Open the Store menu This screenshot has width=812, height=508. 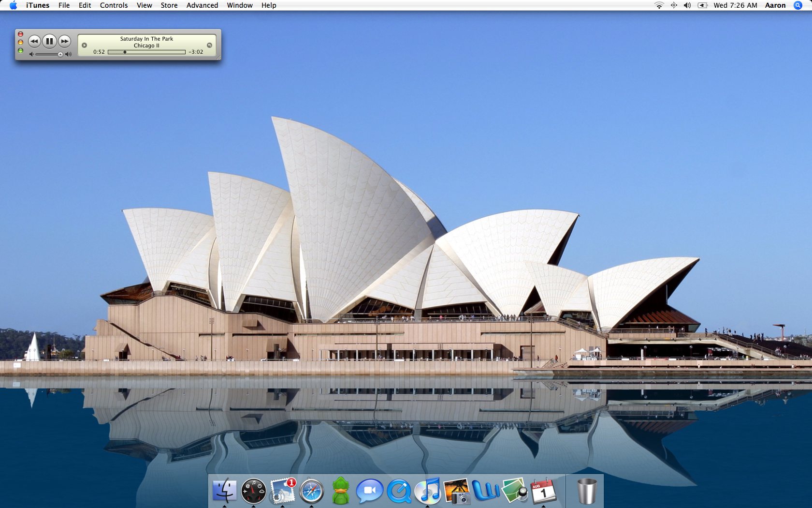tap(169, 5)
